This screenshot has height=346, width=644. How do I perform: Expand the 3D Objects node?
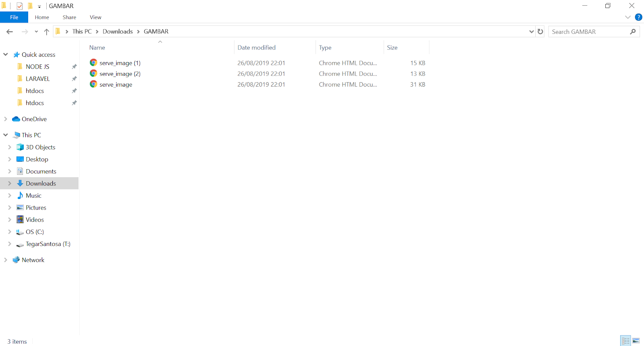click(10, 147)
